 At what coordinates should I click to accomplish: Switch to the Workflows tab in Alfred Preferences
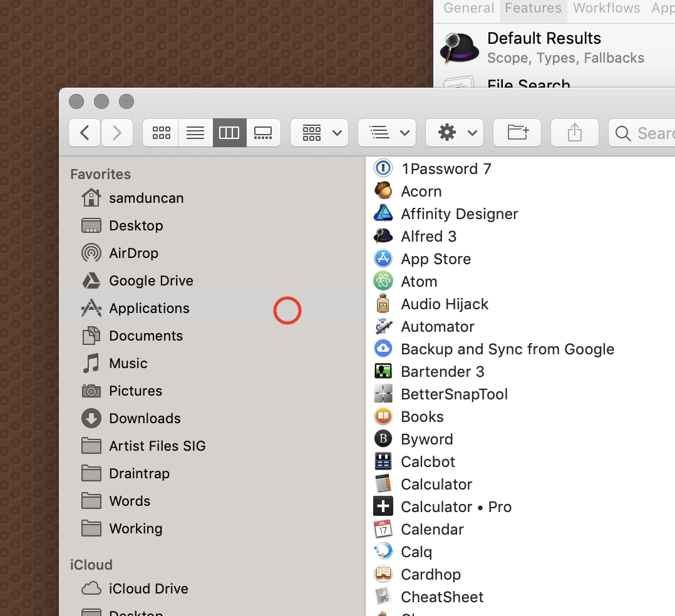coord(606,8)
